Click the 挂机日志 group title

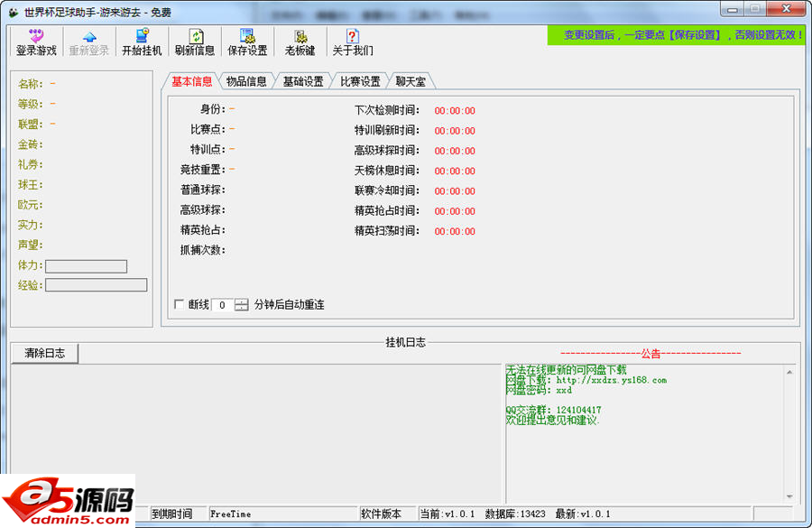point(405,342)
